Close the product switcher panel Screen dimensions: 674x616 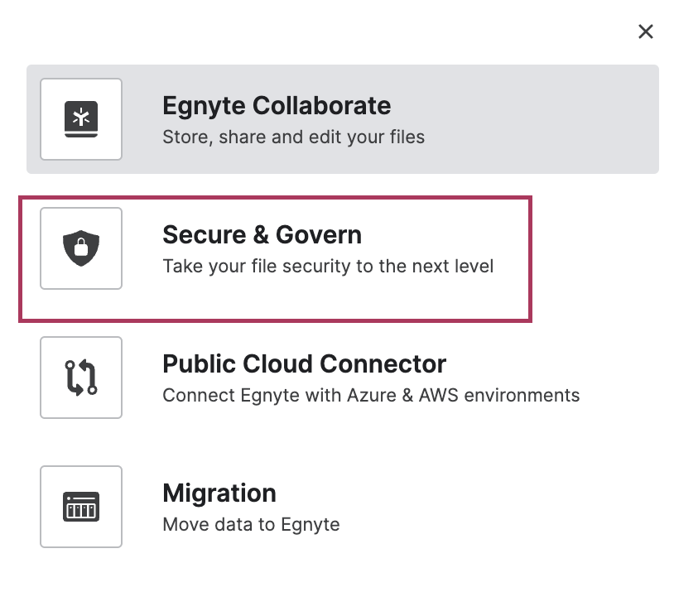click(646, 31)
